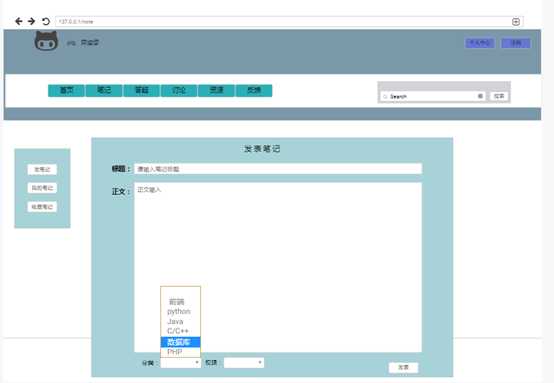Click into the 正文 body text area
The image size is (554, 383).
278,267
